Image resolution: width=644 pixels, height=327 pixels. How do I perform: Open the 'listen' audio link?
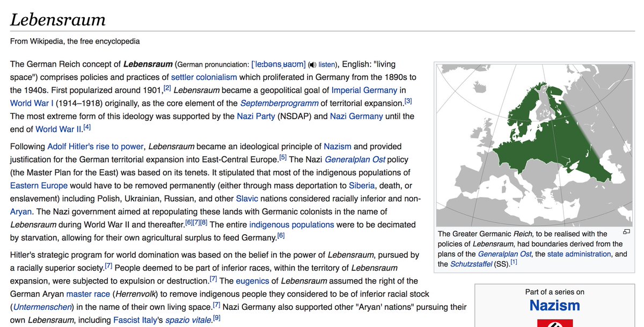coord(326,64)
